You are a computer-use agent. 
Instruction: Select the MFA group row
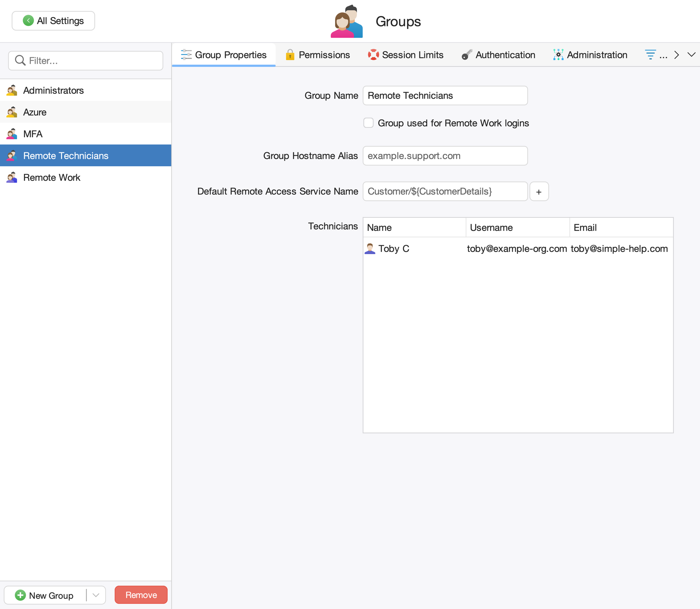coord(86,134)
